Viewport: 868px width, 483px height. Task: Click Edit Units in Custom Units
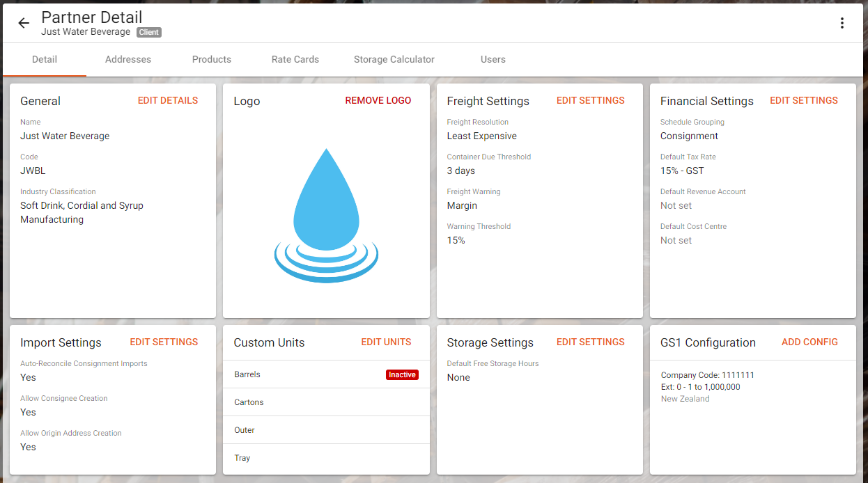click(386, 342)
